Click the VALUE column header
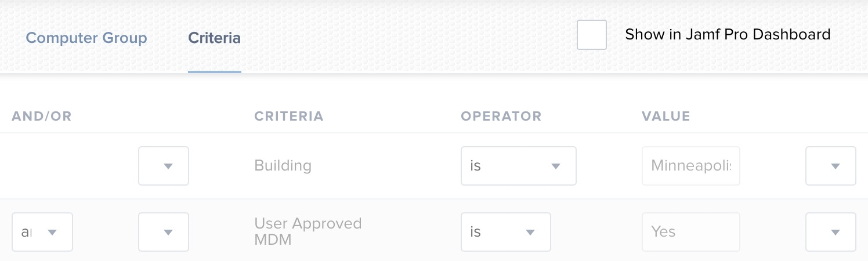The image size is (868, 261). [x=666, y=116]
